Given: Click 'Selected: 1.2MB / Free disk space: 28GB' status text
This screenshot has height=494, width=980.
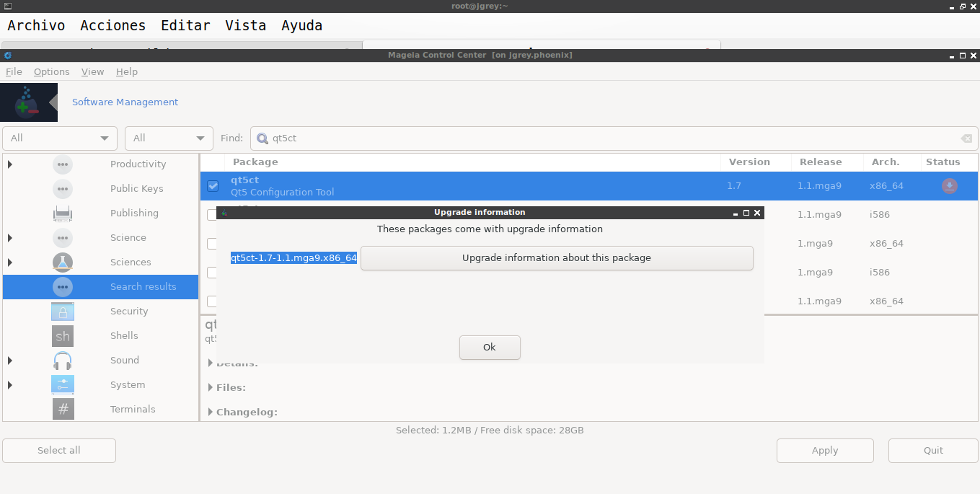Looking at the screenshot, I should coord(490,431).
